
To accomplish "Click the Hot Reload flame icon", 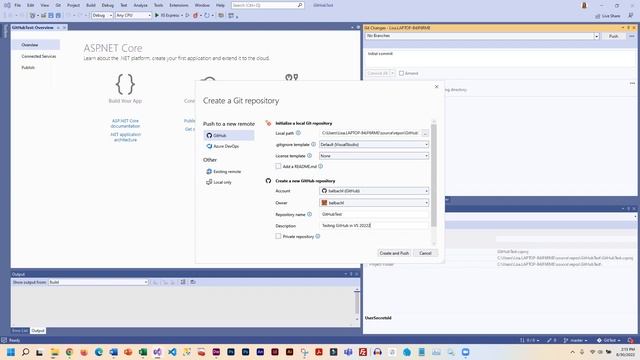I will 196,15.
